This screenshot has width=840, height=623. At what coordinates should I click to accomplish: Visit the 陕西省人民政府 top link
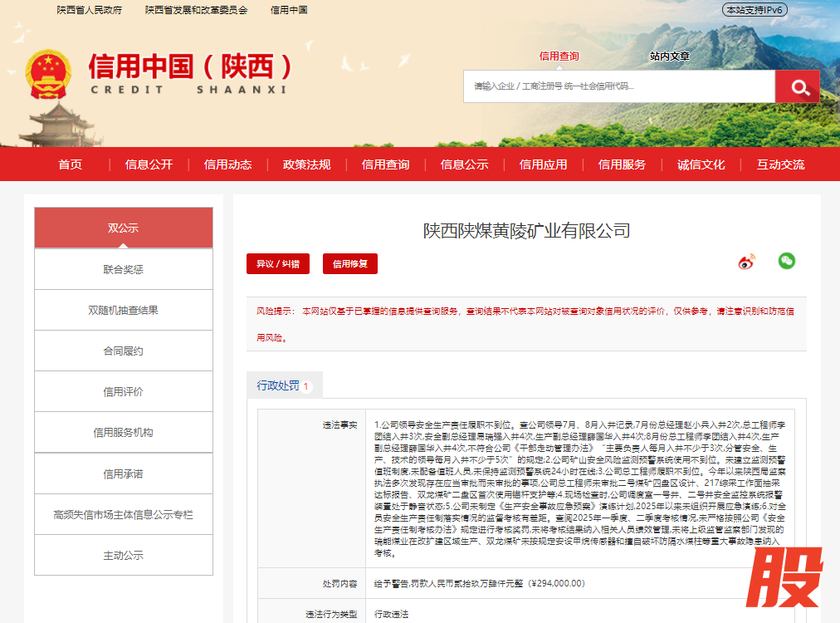click(x=89, y=10)
